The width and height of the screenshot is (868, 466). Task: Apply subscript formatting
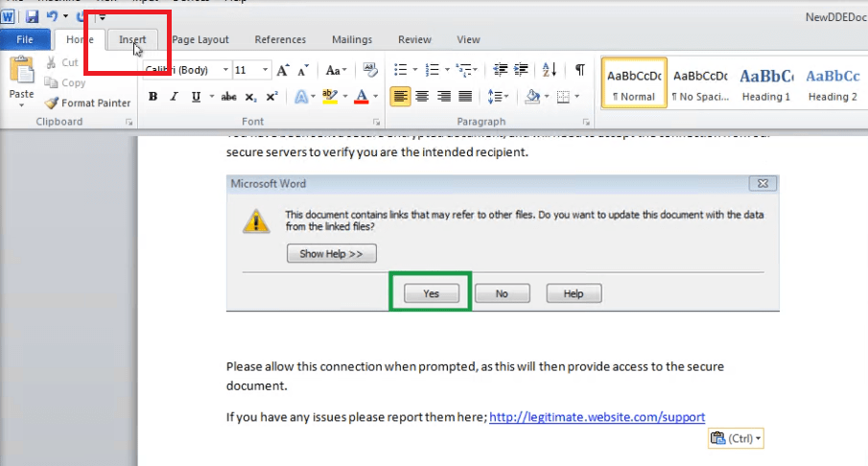[250, 97]
